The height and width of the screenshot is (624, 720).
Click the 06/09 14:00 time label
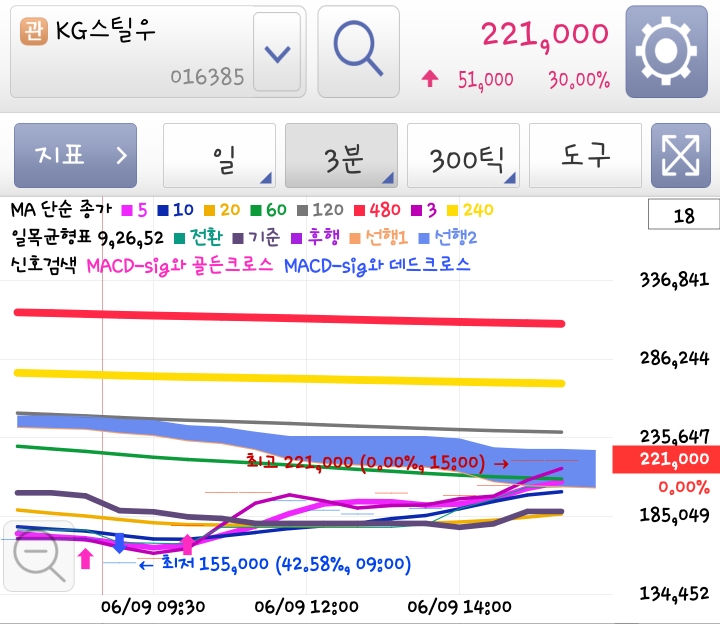[459, 607]
